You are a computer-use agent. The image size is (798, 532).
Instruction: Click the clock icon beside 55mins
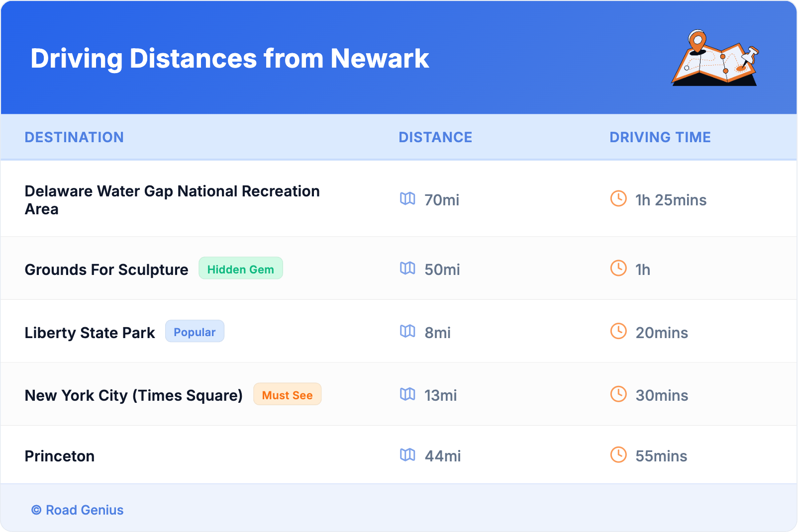click(618, 455)
